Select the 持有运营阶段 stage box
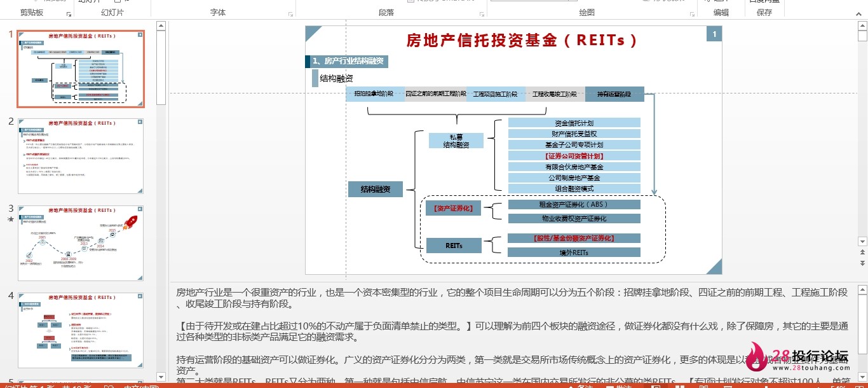 click(614, 94)
